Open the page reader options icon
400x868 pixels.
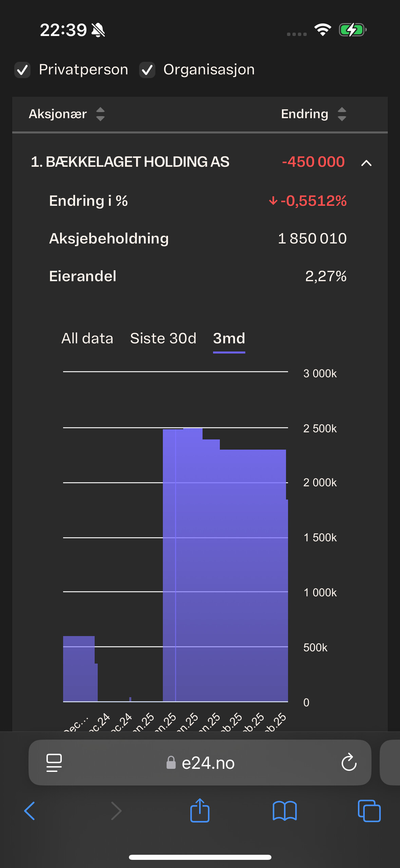pyautogui.click(x=54, y=763)
